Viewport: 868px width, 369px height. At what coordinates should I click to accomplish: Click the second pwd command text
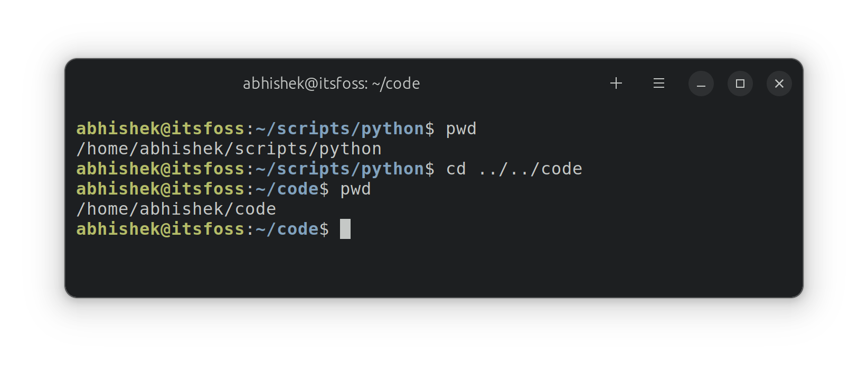point(355,189)
